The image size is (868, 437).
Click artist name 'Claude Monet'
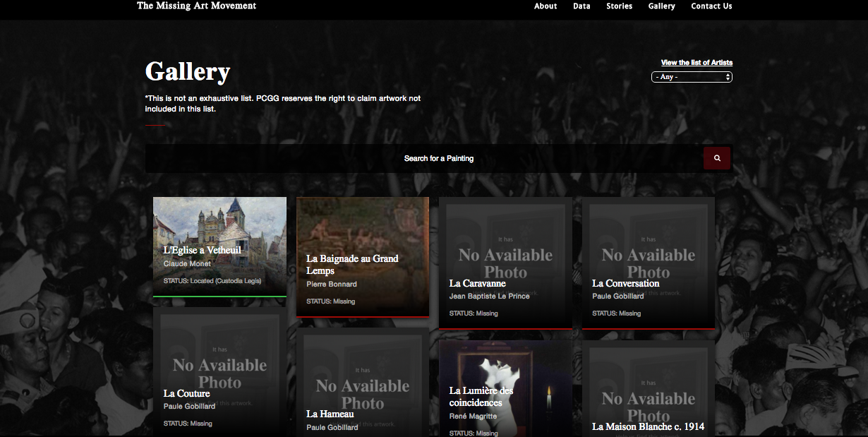[187, 264]
